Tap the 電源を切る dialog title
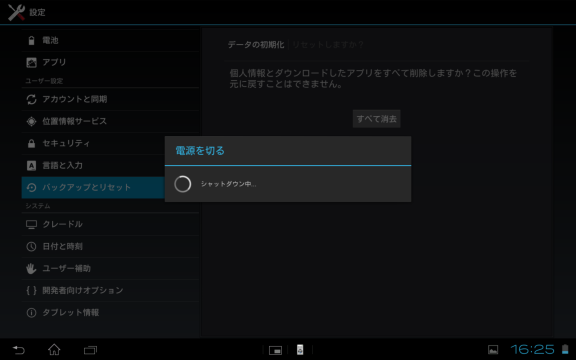 pos(200,151)
